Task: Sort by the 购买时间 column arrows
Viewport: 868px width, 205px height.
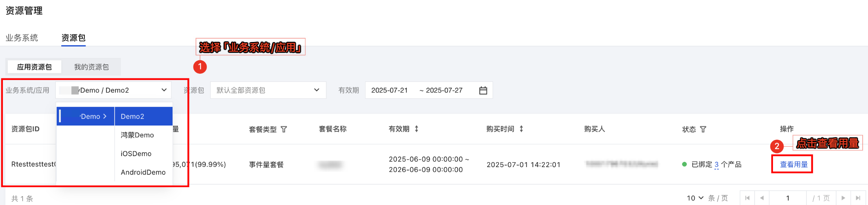Action: click(x=521, y=129)
